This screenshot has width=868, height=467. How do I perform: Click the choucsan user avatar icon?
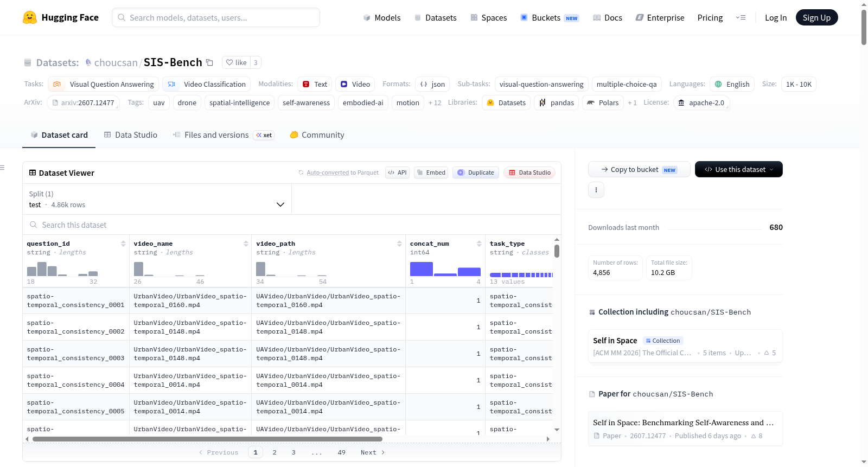(88, 62)
